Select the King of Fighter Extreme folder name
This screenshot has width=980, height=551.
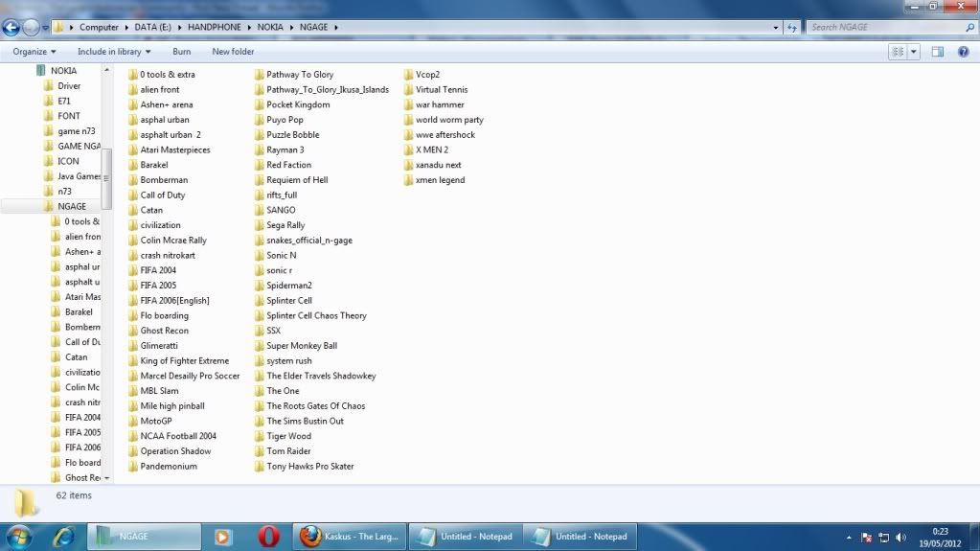pyautogui.click(x=184, y=361)
